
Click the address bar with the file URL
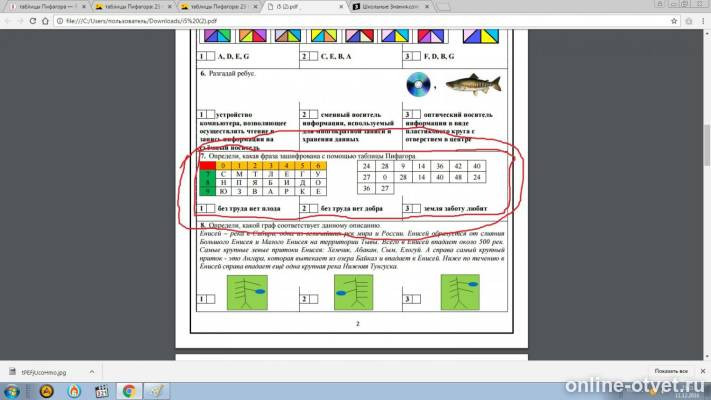click(365, 21)
